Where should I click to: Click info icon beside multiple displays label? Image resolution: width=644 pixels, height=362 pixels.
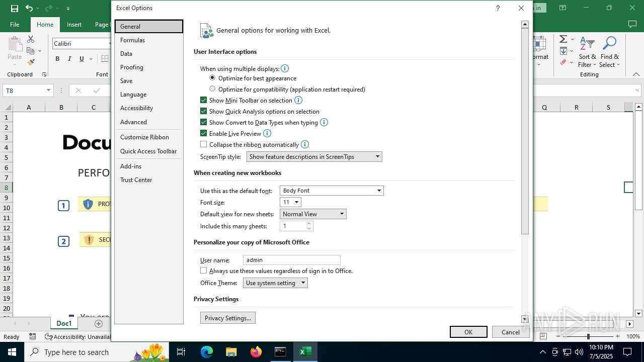click(285, 68)
